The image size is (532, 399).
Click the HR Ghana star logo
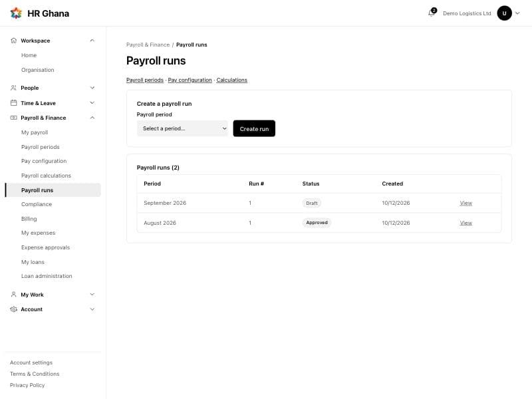(16, 13)
